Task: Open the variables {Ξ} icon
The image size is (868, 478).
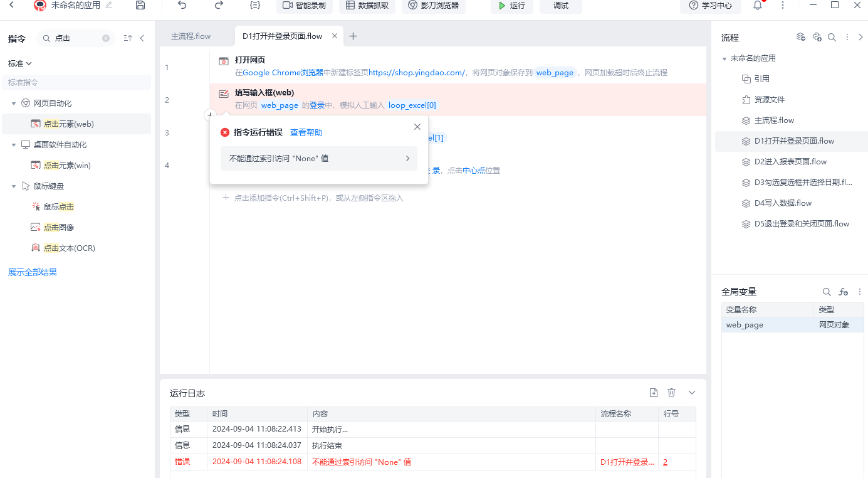Action: 254,5
